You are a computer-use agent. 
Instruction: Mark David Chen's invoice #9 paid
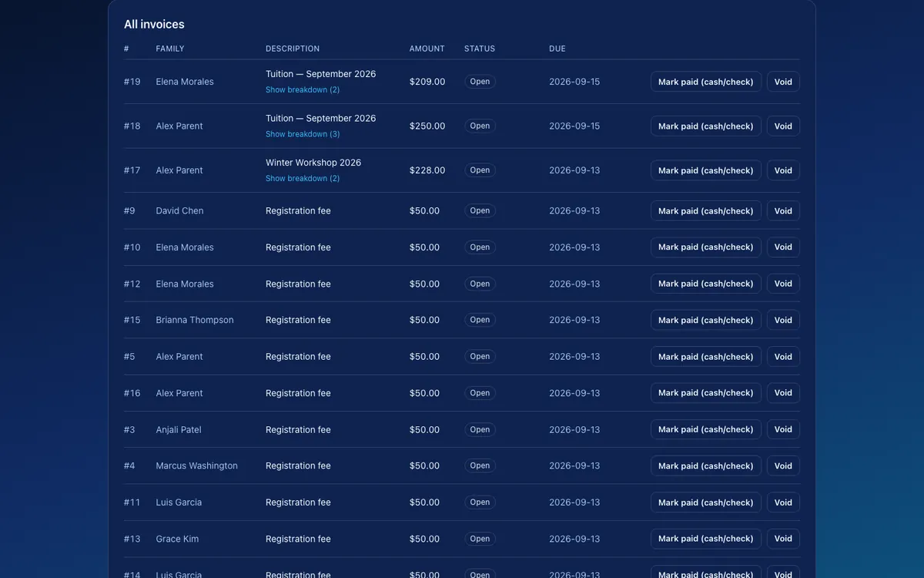click(706, 211)
